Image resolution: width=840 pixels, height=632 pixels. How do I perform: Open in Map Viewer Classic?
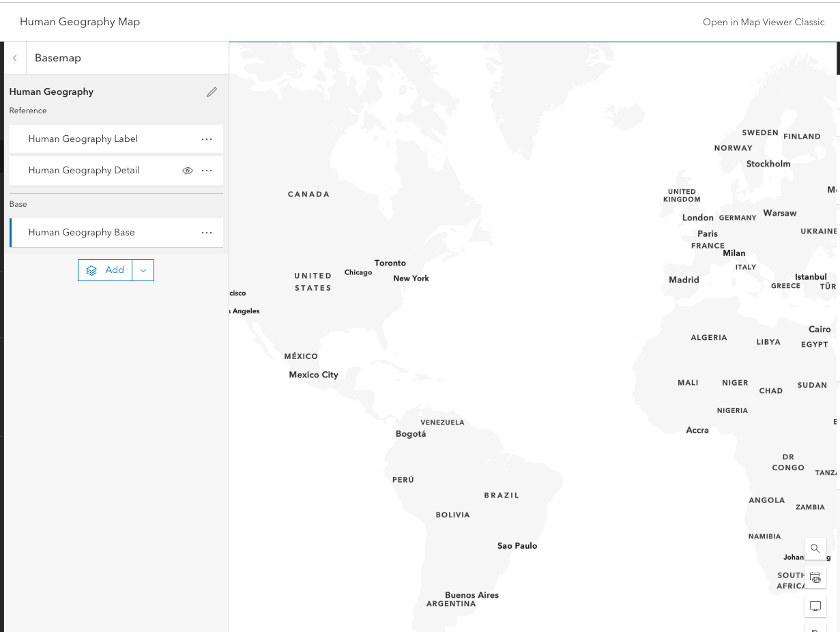tap(764, 22)
